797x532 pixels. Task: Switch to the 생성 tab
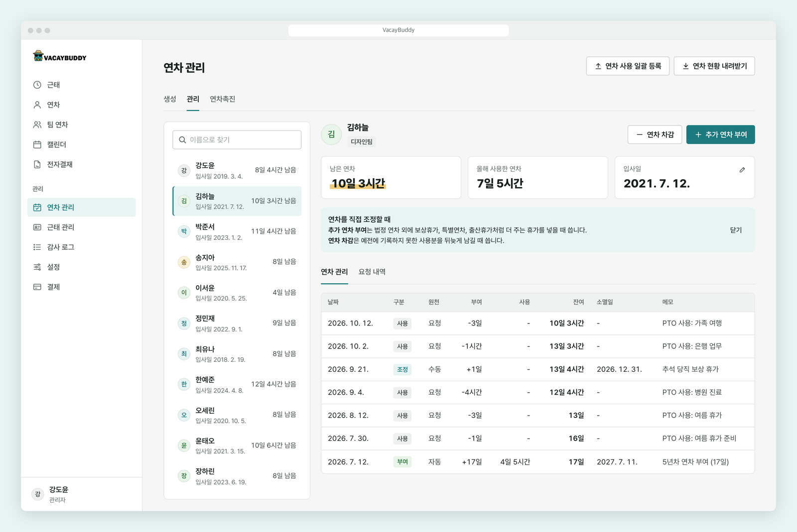tap(170, 99)
